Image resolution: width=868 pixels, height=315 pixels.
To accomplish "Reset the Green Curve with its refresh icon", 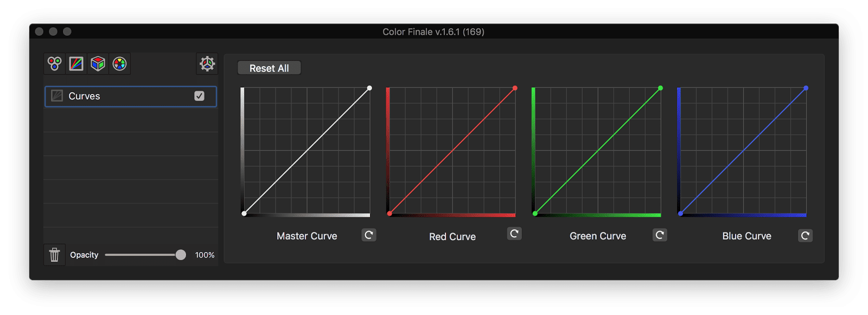I will point(659,235).
